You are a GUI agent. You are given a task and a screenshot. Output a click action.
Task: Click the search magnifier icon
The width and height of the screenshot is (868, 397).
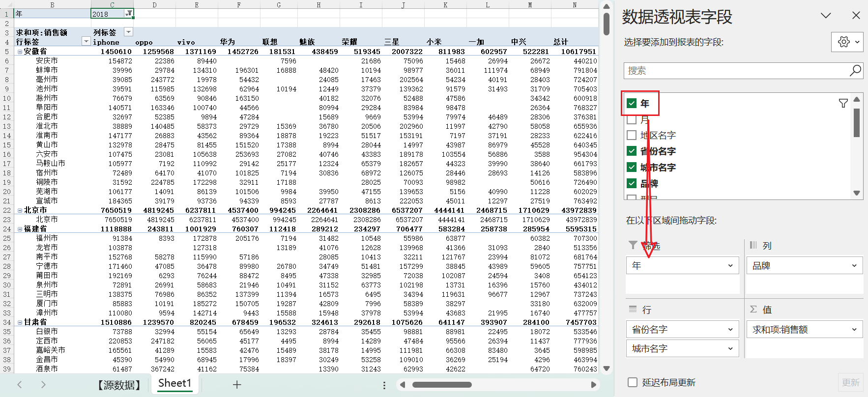click(855, 71)
